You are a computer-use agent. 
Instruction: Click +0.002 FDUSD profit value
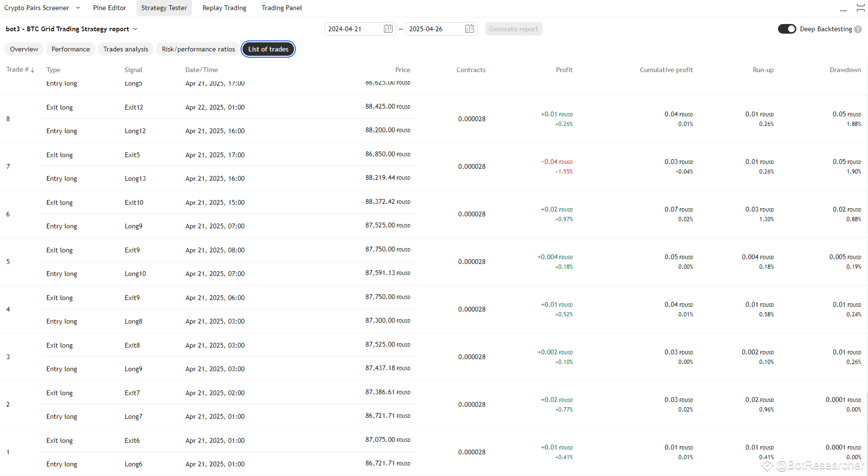click(555, 352)
